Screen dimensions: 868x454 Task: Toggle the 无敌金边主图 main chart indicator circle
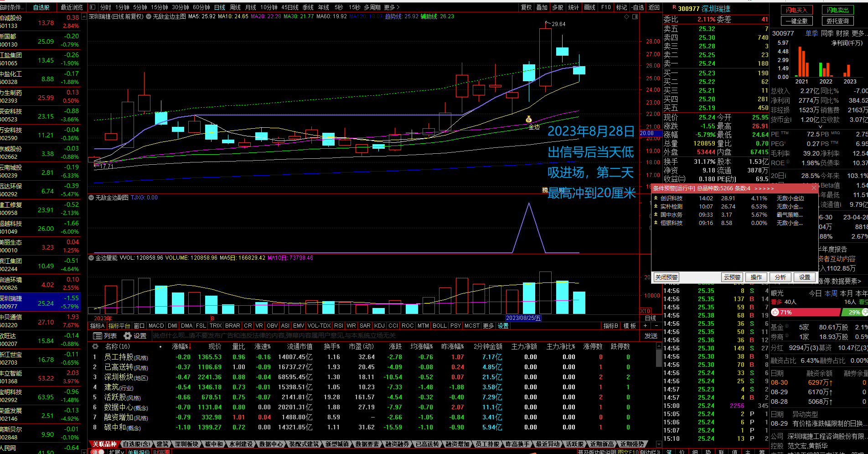coord(149,16)
